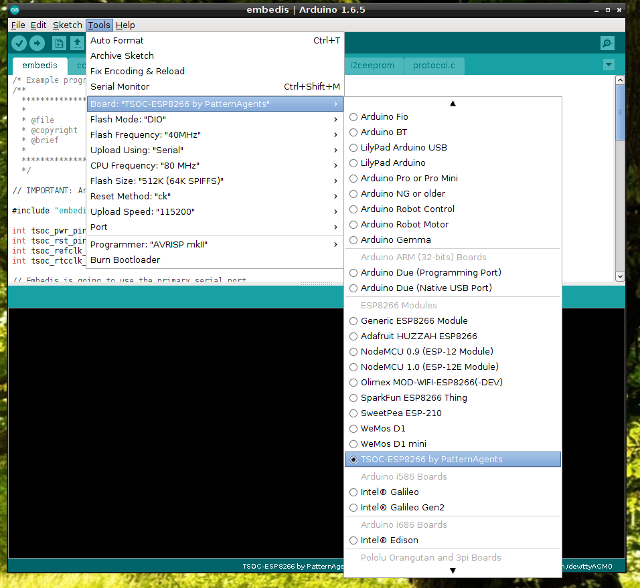Choose Arduino Pro or Pro Mini
Viewport: 640px width, 588px height.
pyautogui.click(x=453, y=178)
